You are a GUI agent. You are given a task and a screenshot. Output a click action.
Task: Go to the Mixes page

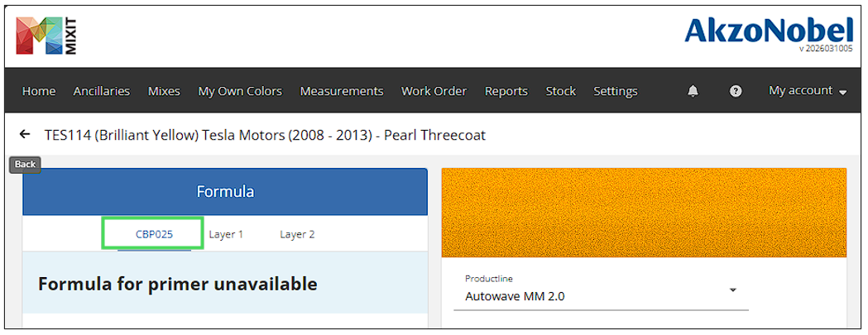(x=164, y=91)
